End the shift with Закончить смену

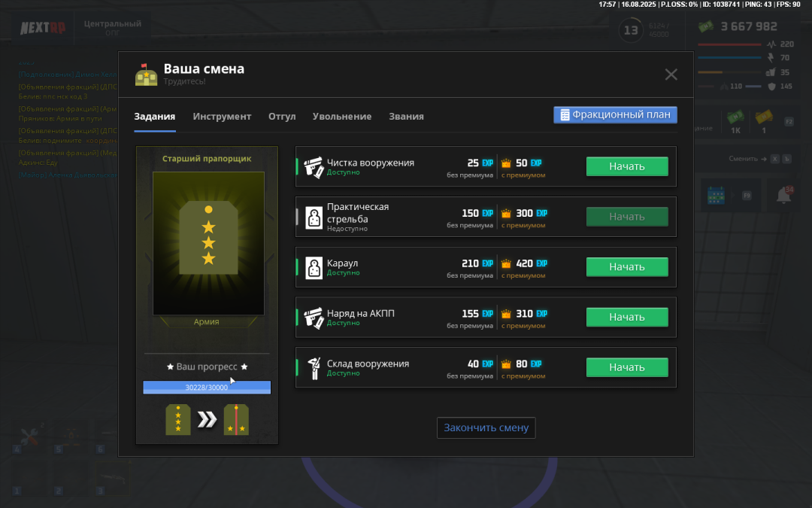point(486,427)
